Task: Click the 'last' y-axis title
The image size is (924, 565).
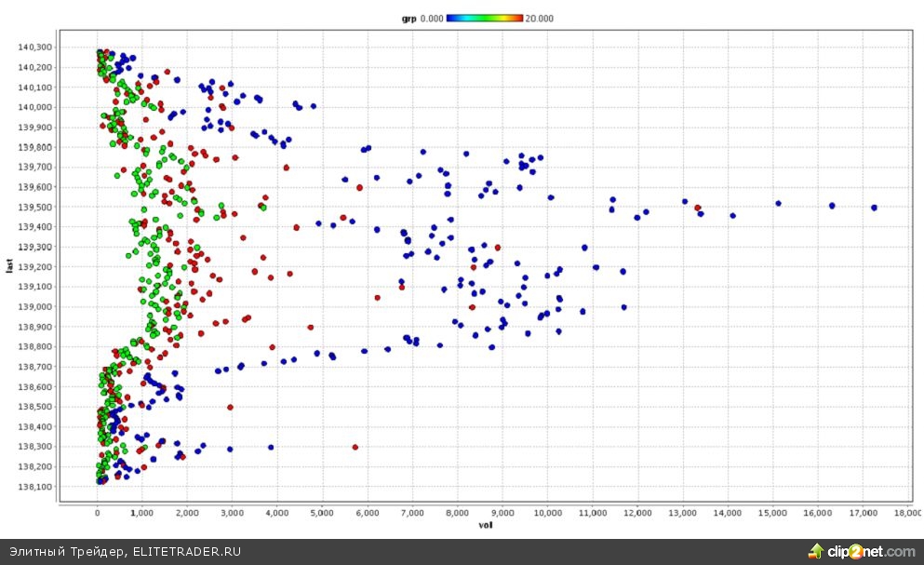Action: [8, 266]
